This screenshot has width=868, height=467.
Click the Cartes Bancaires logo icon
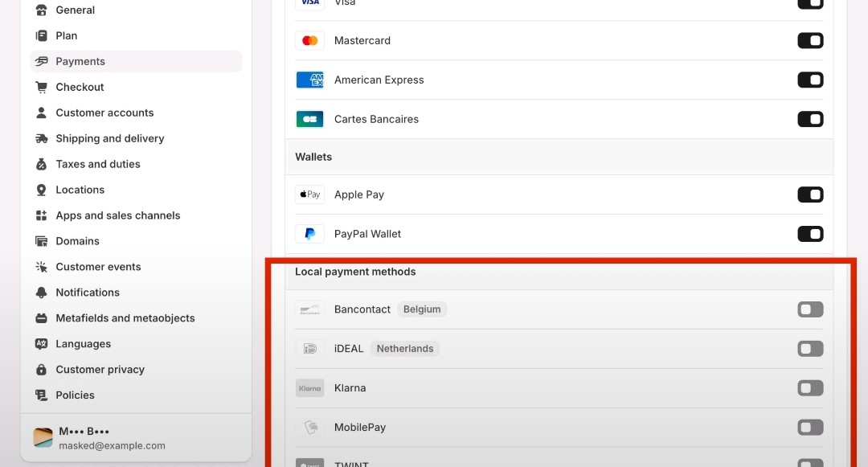(x=310, y=119)
